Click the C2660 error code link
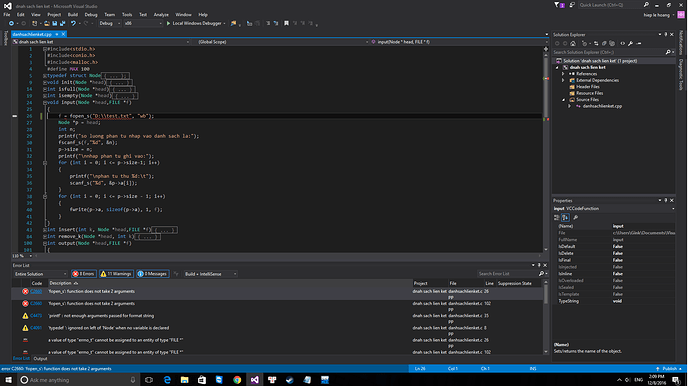Image resolution: width=690 pixels, height=386 pixels. pyautogui.click(x=36, y=291)
